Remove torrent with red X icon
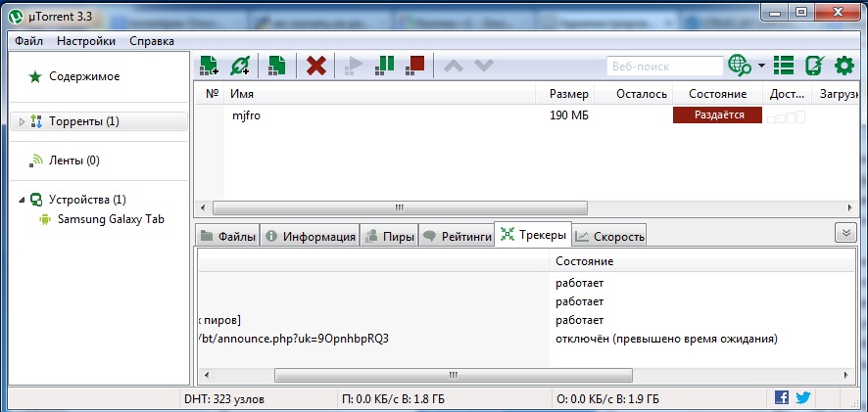 [x=315, y=66]
